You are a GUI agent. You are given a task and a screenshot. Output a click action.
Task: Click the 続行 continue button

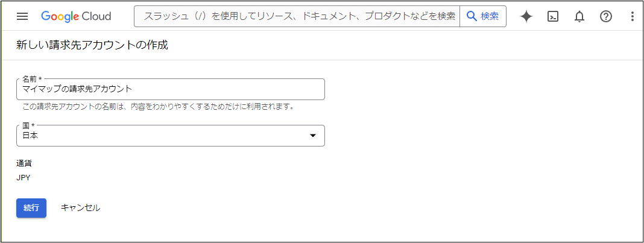pyautogui.click(x=31, y=207)
